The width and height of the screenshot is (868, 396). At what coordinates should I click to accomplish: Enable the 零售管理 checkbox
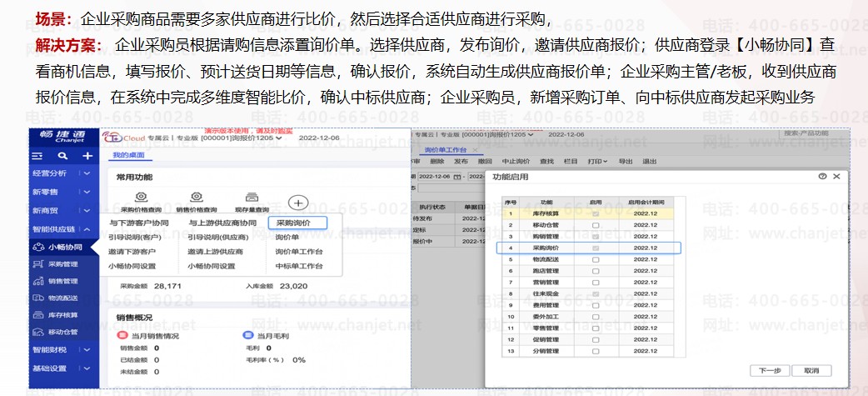[596, 328]
